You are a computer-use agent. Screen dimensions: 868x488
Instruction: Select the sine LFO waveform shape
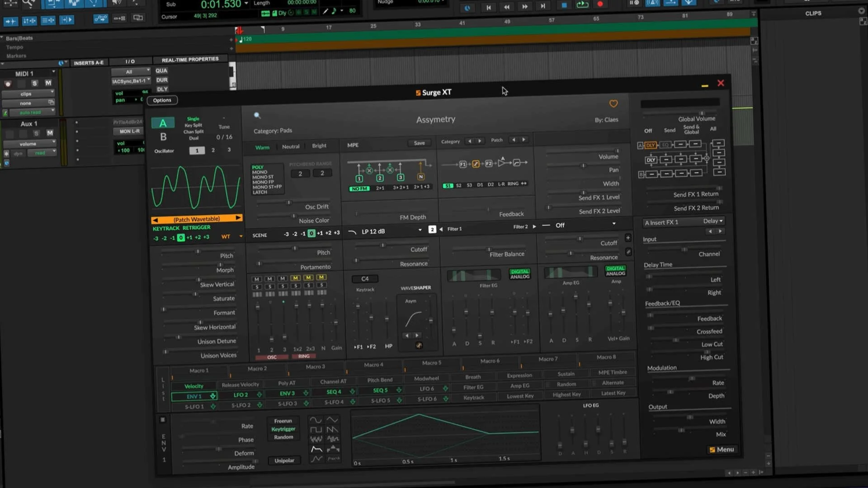click(316, 420)
